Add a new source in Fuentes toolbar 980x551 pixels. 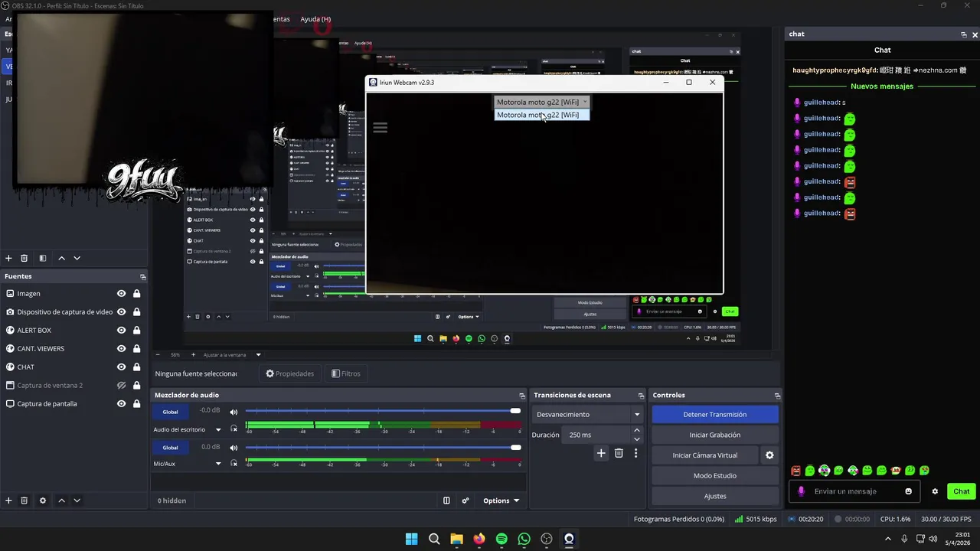pyautogui.click(x=8, y=500)
